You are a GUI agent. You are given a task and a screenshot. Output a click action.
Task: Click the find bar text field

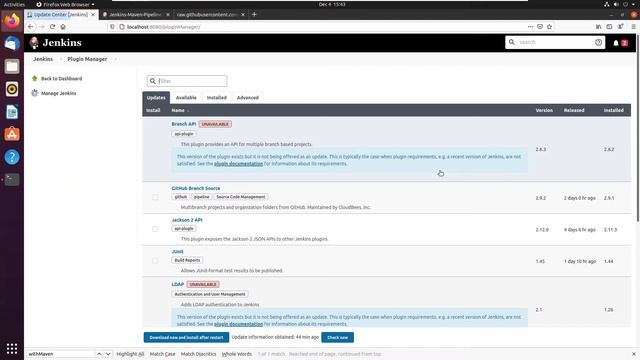click(60, 354)
